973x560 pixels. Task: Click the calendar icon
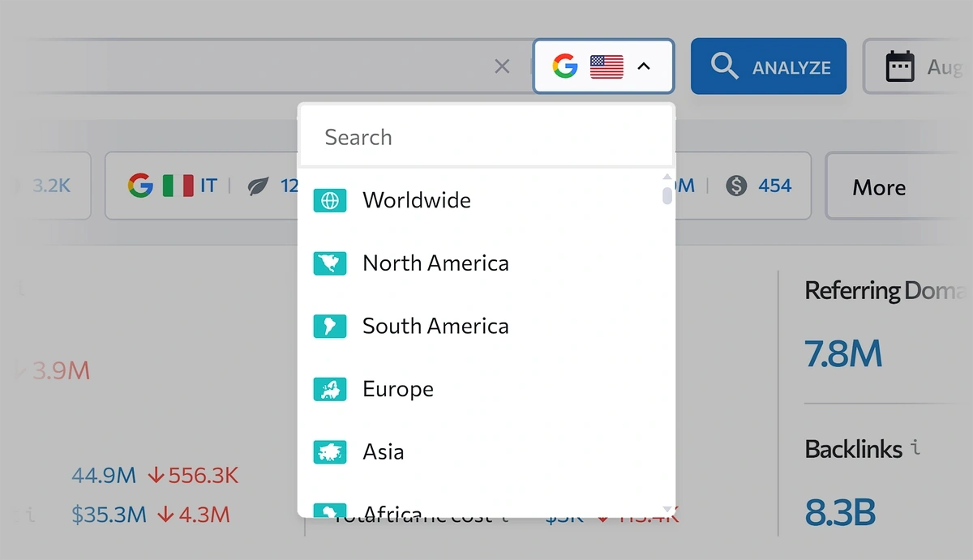900,66
